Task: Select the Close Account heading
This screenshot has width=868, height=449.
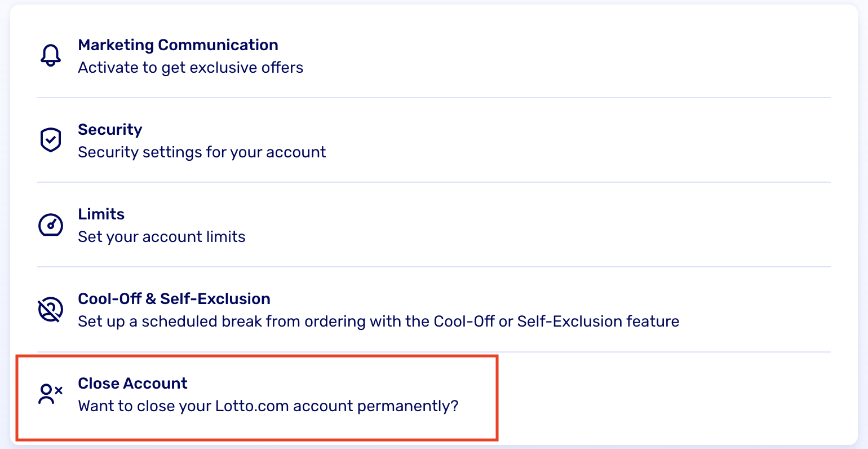Action: coord(132,384)
